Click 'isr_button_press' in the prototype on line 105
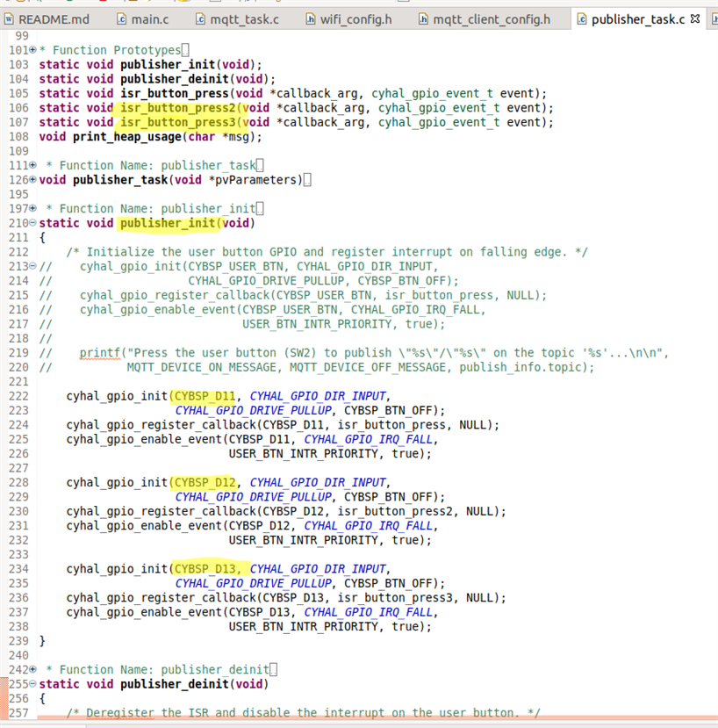Screen dimensions: 718x728 (175, 93)
